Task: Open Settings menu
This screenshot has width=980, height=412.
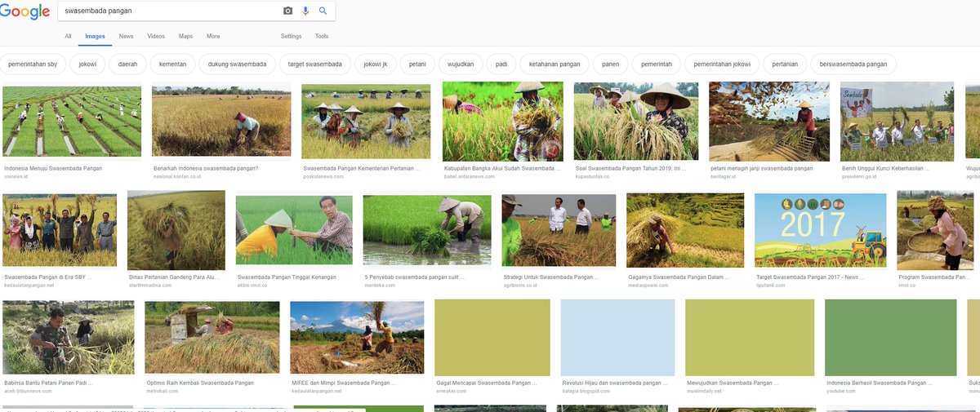Action: pyautogui.click(x=291, y=37)
